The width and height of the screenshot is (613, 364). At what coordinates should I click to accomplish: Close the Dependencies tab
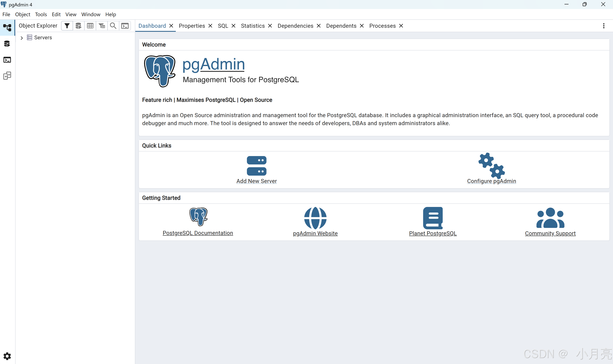pos(318,26)
